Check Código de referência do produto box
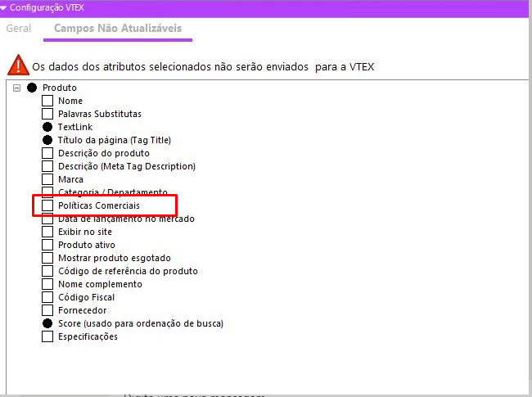532x397 pixels. (x=47, y=271)
